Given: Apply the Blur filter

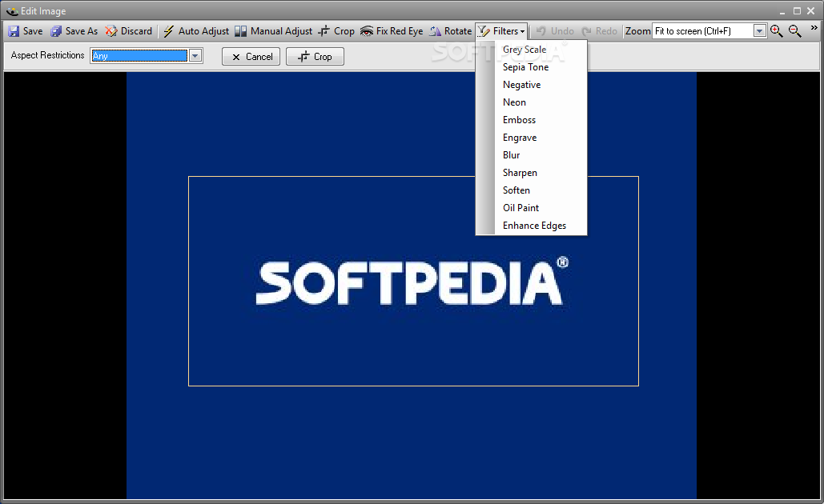Looking at the screenshot, I should 531,155.
